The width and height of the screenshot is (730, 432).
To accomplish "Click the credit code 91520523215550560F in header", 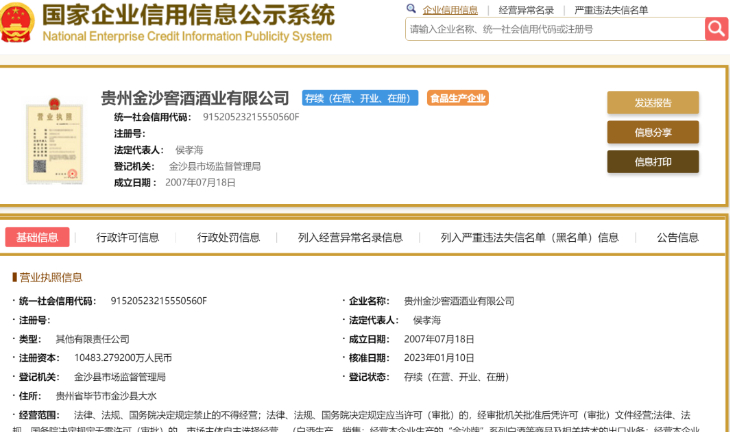I will [x=251, y=117].
